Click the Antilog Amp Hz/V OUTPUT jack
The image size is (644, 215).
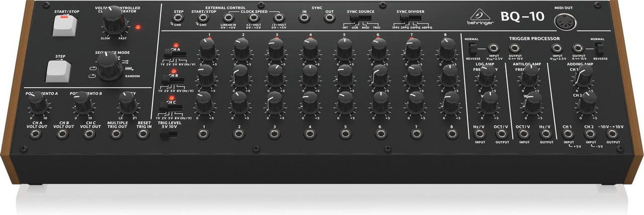pyautogui.click(x=545, y=134)
